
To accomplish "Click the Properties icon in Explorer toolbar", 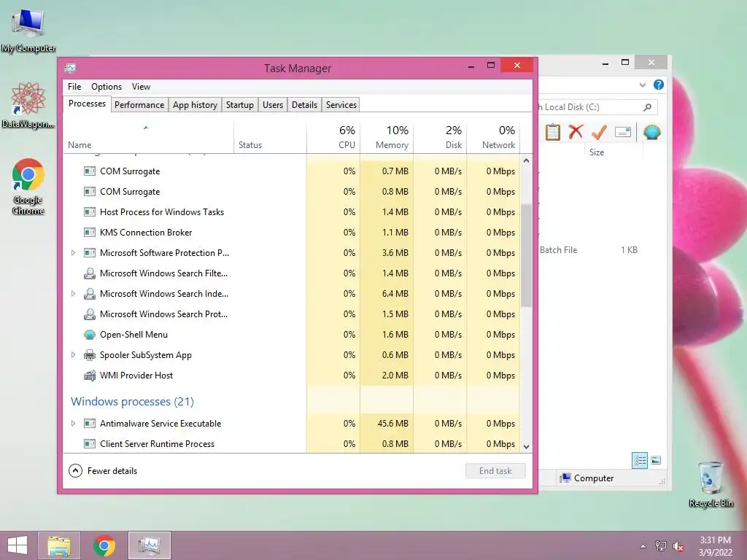I will coord(623,132).
